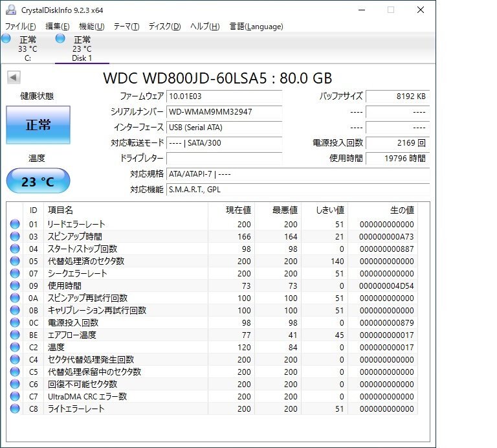The height and width of the screenshot is (448, 497).
Task: Select the raw value 000000004D54
Action: coord(386,286)
